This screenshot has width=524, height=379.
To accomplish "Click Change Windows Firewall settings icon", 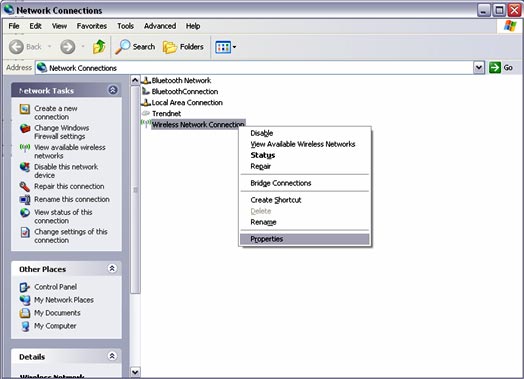I will pyautogui.click(x=25, y=128).
